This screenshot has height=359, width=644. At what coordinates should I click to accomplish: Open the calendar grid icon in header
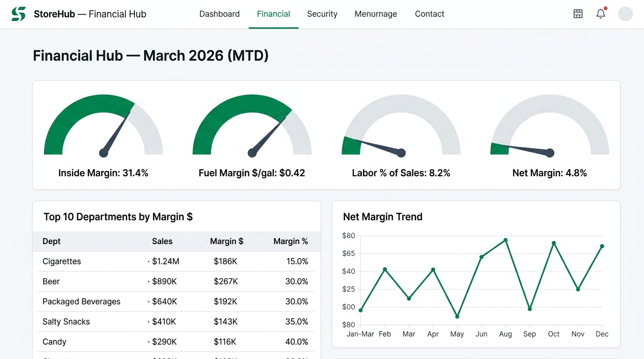(578, 14)
